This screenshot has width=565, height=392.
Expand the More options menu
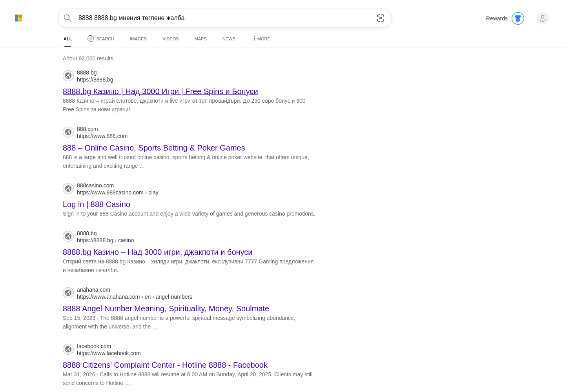[x=261, y=39]
